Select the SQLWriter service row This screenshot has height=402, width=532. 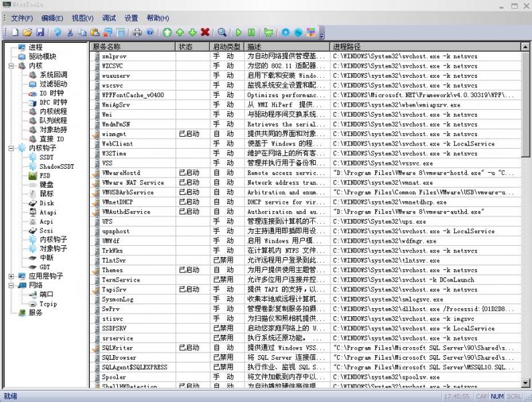306,348
